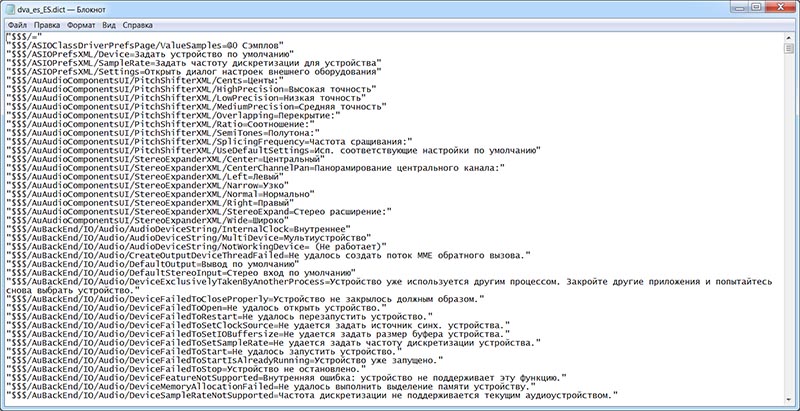The width and height of the screenshot is (800, 411).
Task: Click the CenterChannelPan line
Action: (x=255, y=169)
